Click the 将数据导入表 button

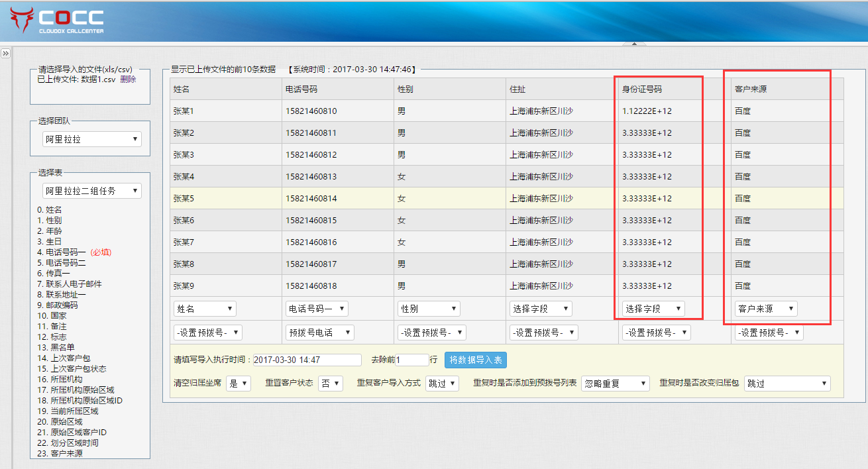[475, 360]
